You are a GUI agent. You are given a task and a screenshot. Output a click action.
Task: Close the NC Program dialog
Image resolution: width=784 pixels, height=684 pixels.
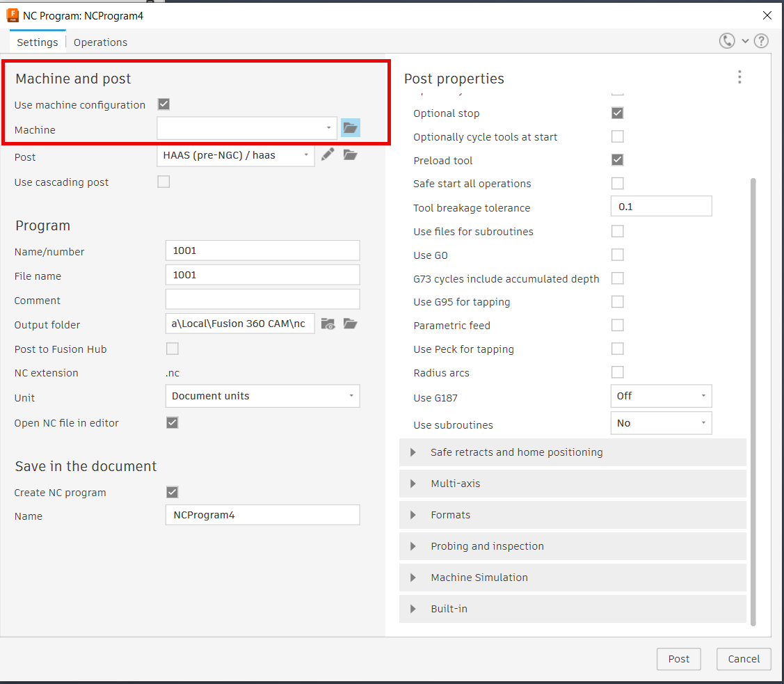(767, 15)
